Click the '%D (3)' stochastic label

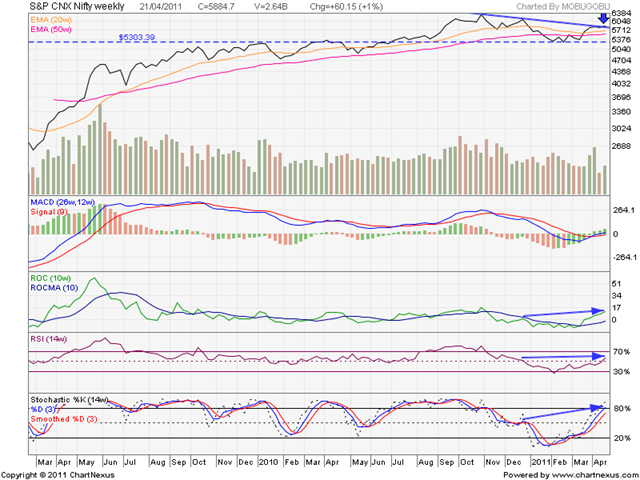point(43,409)
